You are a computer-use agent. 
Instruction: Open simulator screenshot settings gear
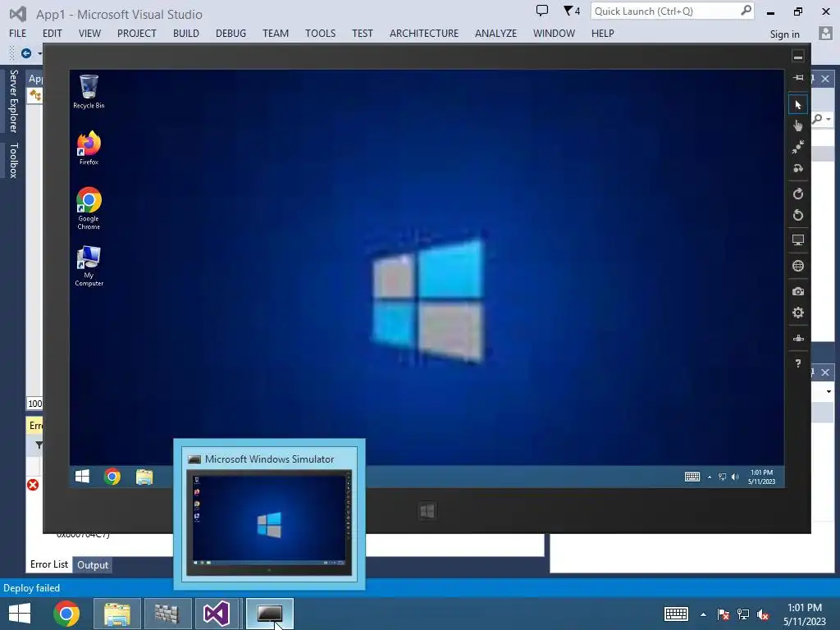[797, 313]
